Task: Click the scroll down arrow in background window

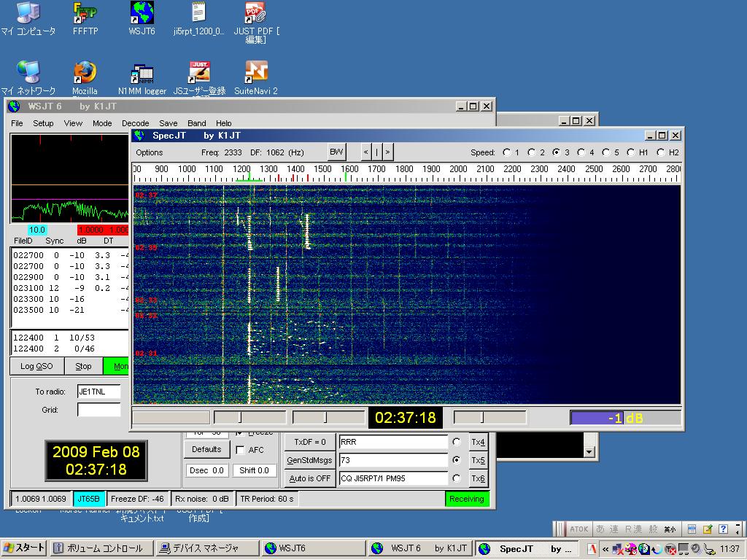Action: (589, 452)
